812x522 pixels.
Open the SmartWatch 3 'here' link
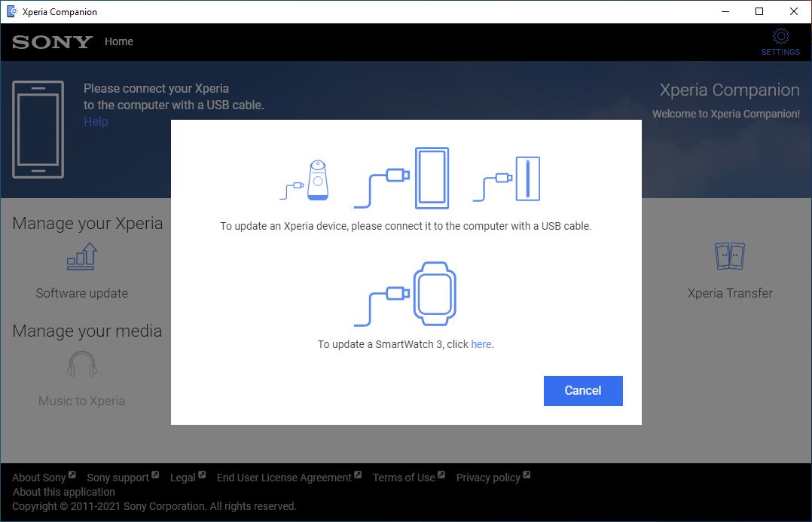tap(481, 344)
